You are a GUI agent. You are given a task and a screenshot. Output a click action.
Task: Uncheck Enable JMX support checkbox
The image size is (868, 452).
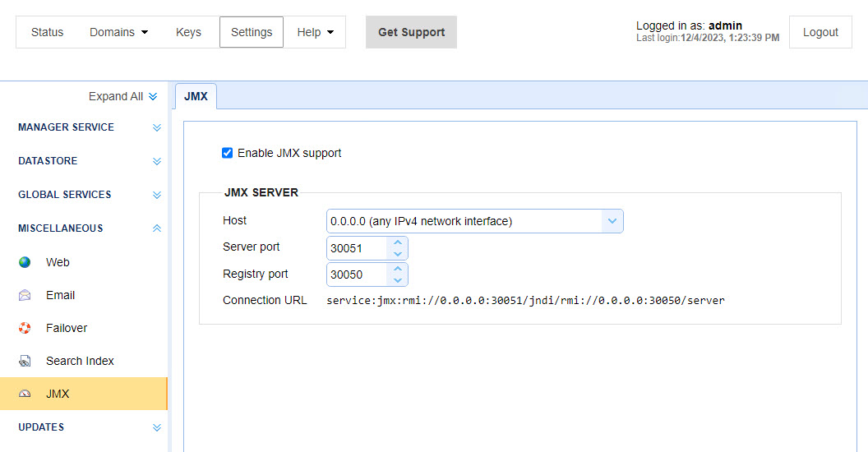[227, 153]
